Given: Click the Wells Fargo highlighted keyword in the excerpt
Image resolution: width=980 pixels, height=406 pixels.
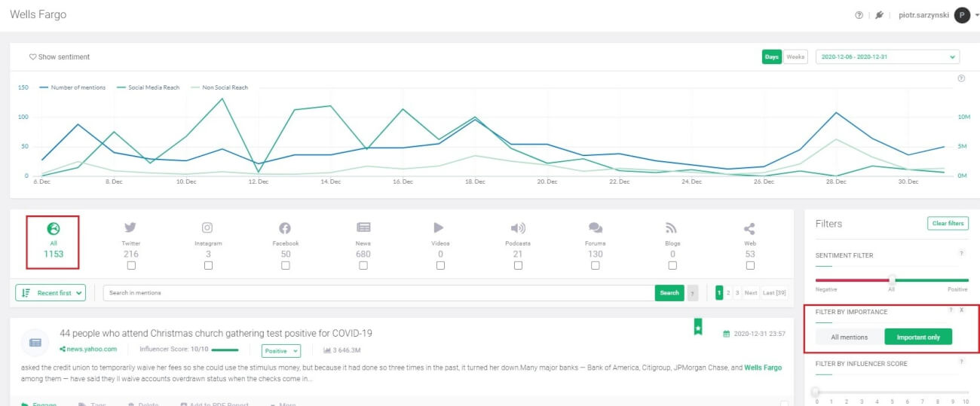Looking at the screenshot, I should tap(763, 368).
